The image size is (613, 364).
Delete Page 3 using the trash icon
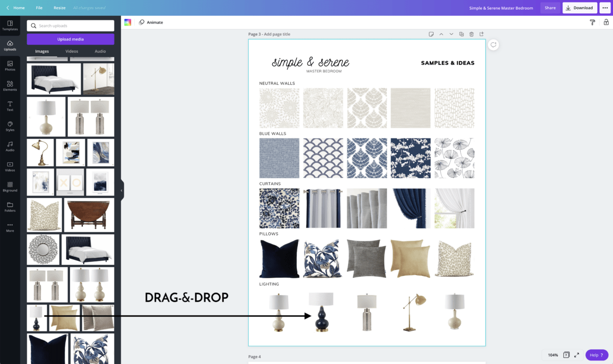click(x=471, y=34)
